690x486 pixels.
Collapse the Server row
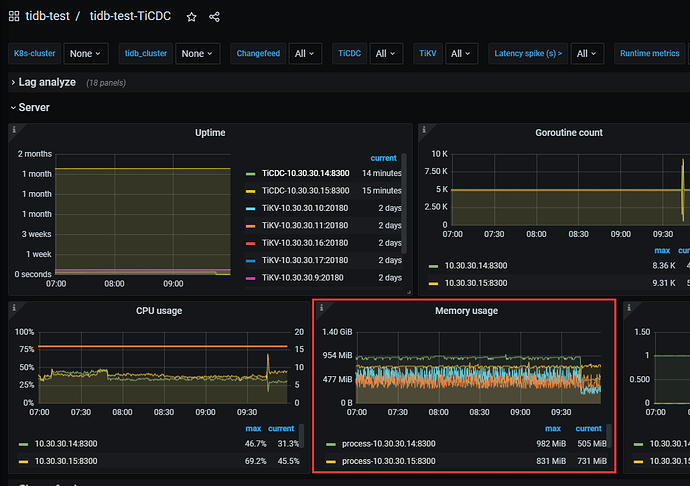pyautogui.click(x=33, y=107)
